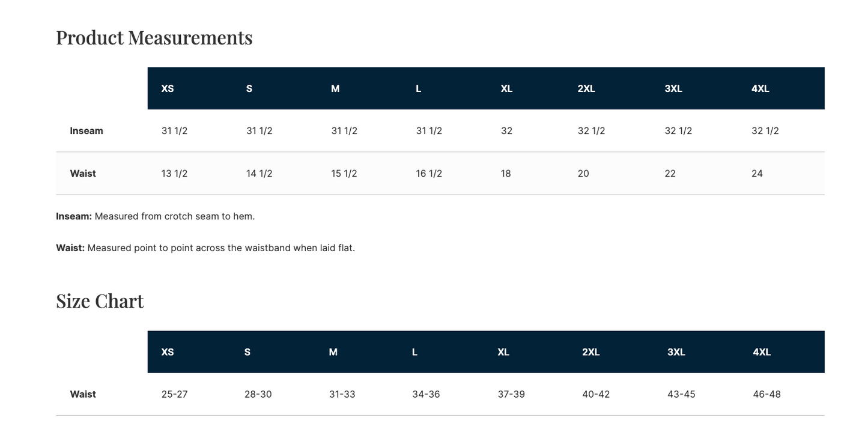Select the waist range 25-27
The width and height of the screenshot is (868, 435).
click(x=175, y=394)
